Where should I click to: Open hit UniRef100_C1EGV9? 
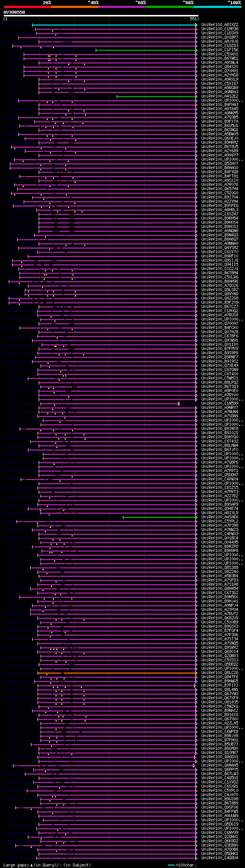[220, 33]
